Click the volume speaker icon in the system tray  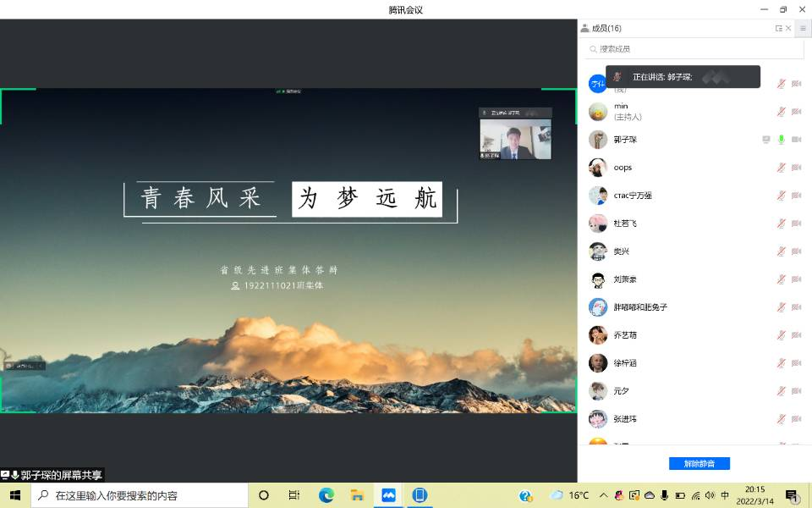pyautogui.click(x=709, y=494)
